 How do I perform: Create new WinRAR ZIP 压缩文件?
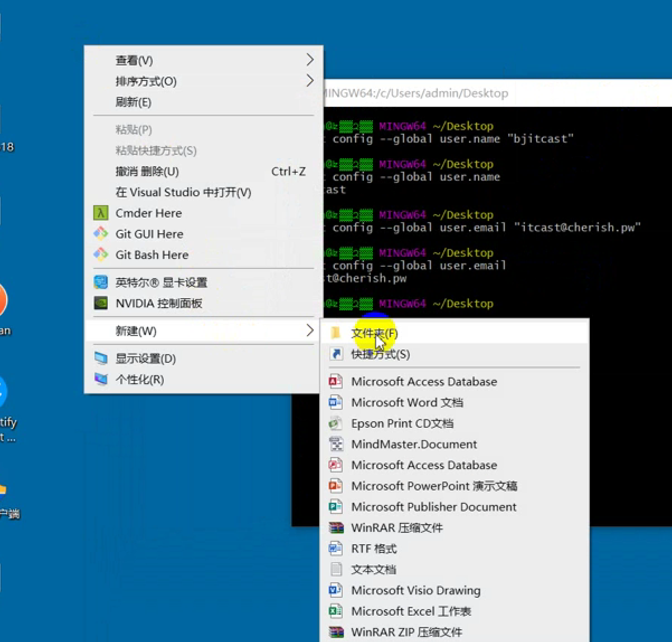coord(455,632)
